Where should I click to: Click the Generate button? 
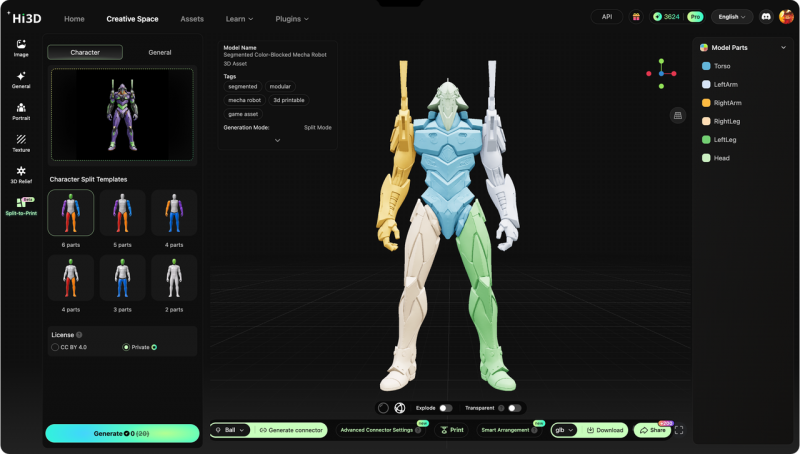tap(122, 433)
